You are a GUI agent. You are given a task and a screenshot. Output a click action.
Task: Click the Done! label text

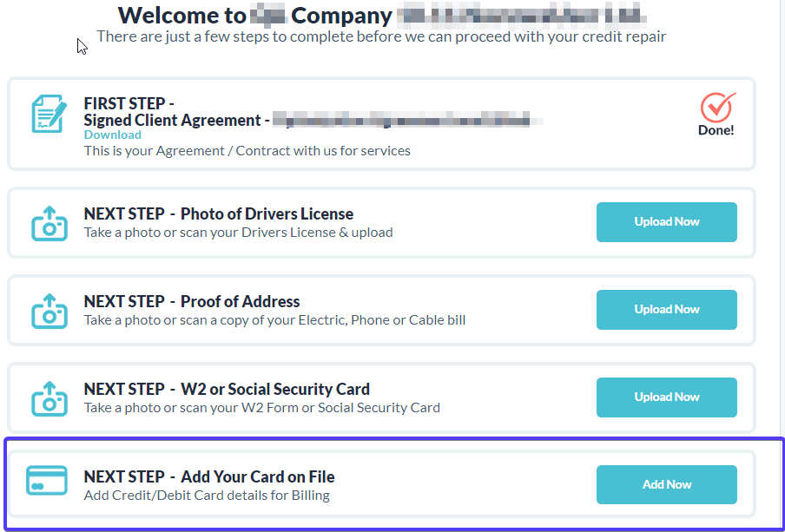[x=716, y=130]
